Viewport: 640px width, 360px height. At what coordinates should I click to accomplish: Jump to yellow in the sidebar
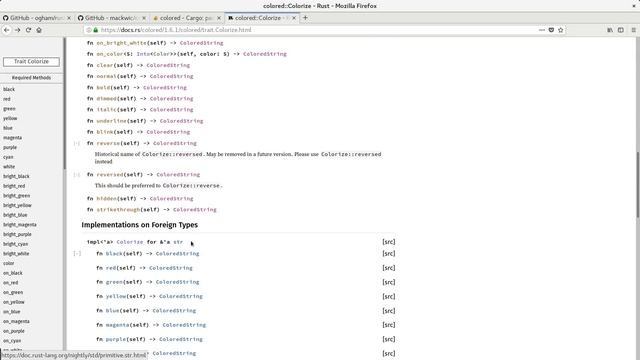[x=10, y=118]
